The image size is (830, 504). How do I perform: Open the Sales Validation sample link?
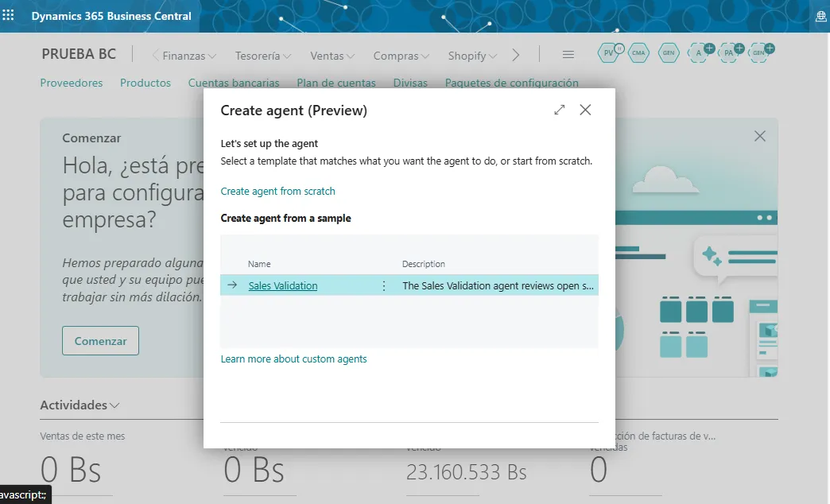282,285
